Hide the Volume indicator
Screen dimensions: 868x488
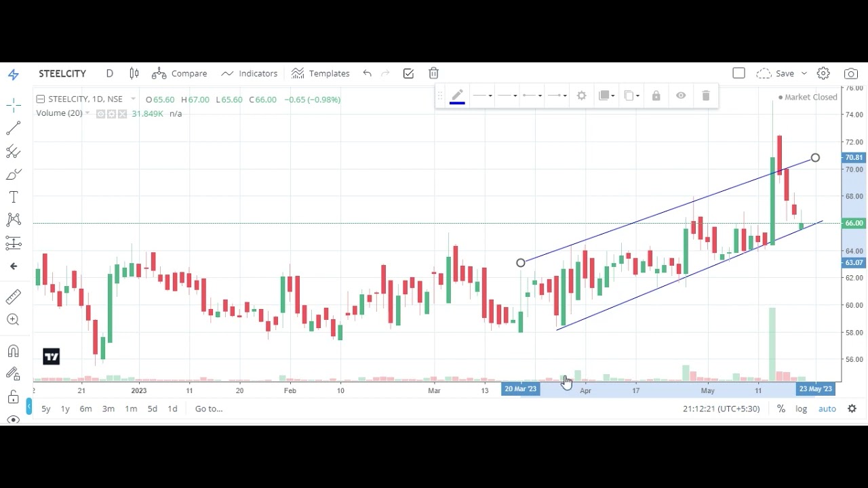(x=101, y=114)
